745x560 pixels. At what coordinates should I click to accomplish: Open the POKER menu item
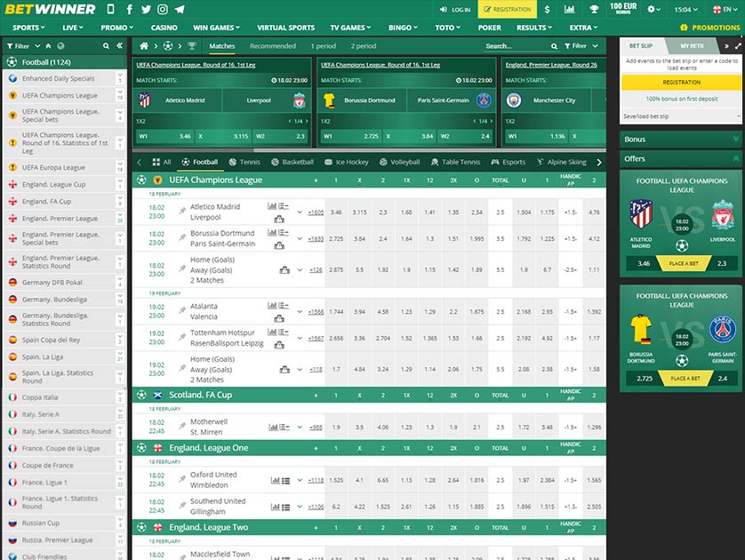click(489, 28)
